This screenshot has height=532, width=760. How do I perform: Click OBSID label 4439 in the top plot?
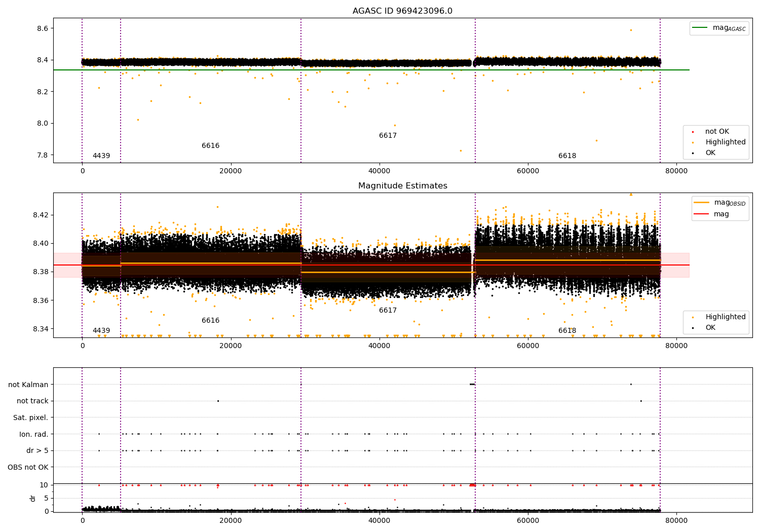101,156
